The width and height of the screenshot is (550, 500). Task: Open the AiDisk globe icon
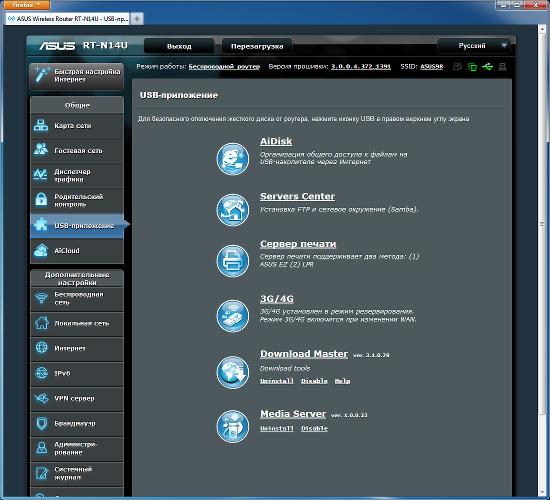[x=233, y=159]
